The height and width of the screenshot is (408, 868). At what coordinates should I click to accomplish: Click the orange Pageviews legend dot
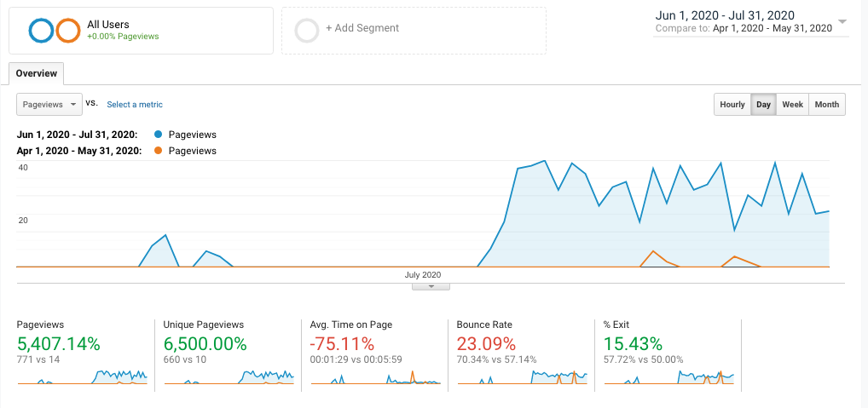pyautogui.click(x=159, y=151)
